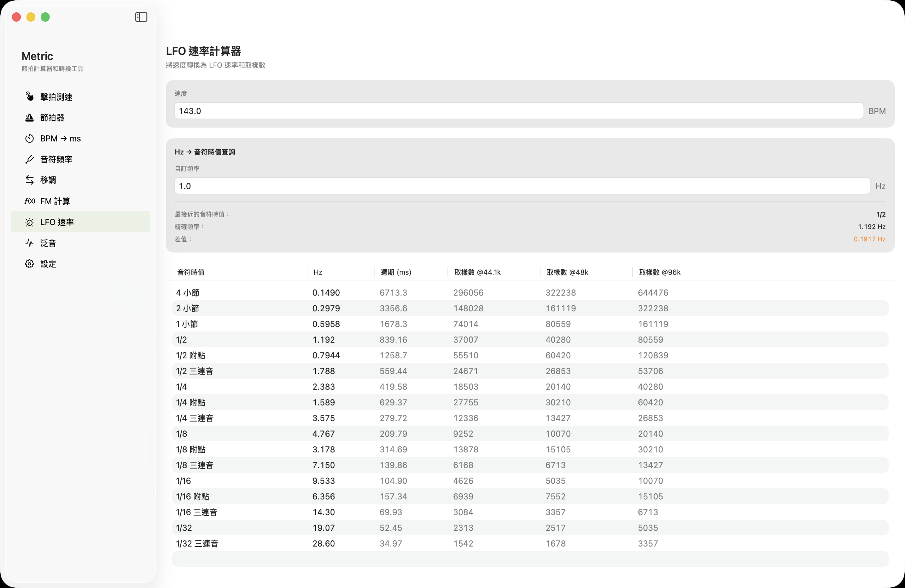
Task: Select the 1/4 三連音 row
Action: coord(530,418)
